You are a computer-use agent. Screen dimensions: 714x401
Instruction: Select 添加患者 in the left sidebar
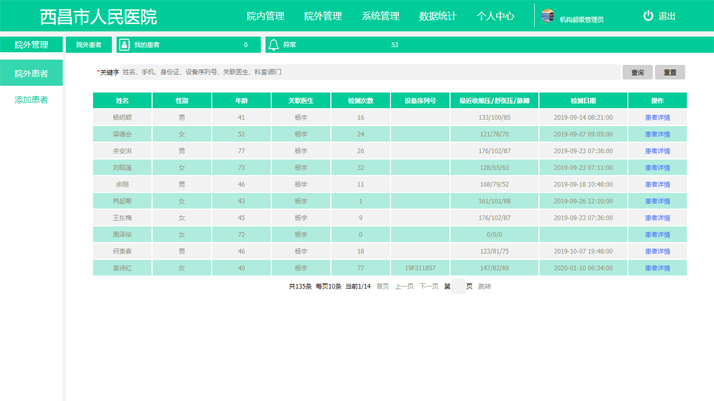coord(31,100)
